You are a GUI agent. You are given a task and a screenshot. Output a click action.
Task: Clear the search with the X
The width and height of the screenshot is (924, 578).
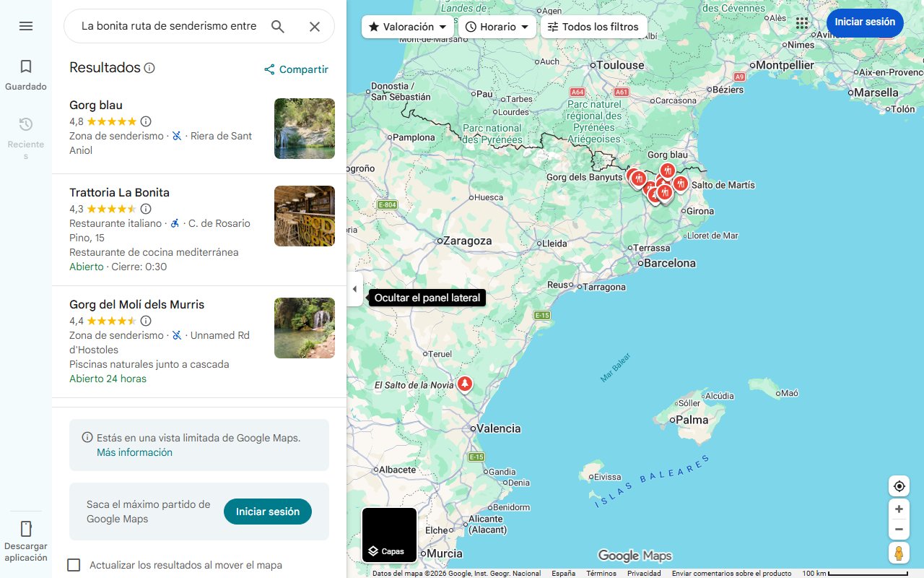pos(315,27)
